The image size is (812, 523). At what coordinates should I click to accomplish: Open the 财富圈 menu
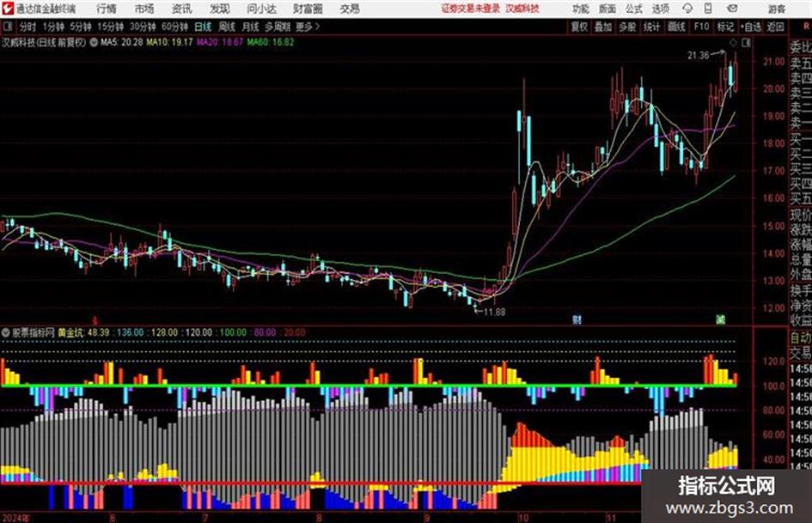tap(308, 9)
